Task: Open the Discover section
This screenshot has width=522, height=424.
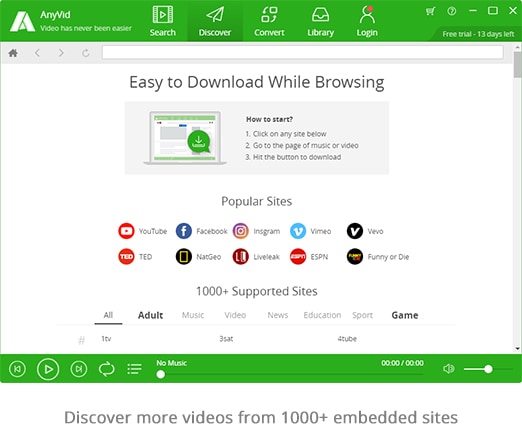Action: coord(215,21)
